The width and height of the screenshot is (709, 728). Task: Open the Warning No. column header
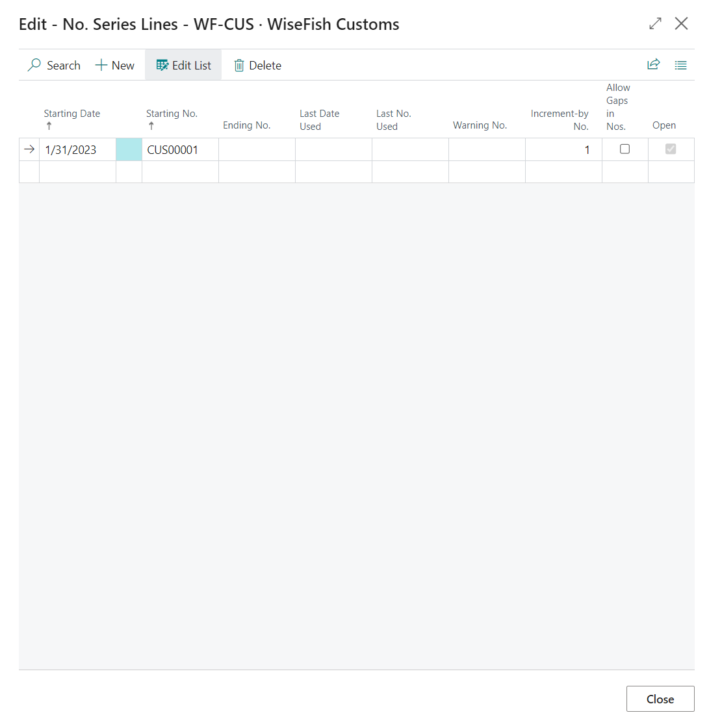480,125
